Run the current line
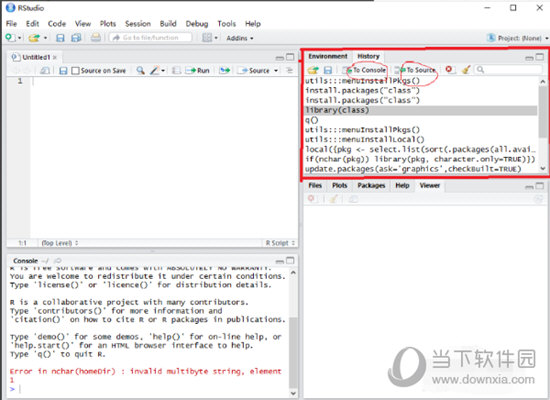The width and height of the screenshot is (550, 400). [198, 71]
